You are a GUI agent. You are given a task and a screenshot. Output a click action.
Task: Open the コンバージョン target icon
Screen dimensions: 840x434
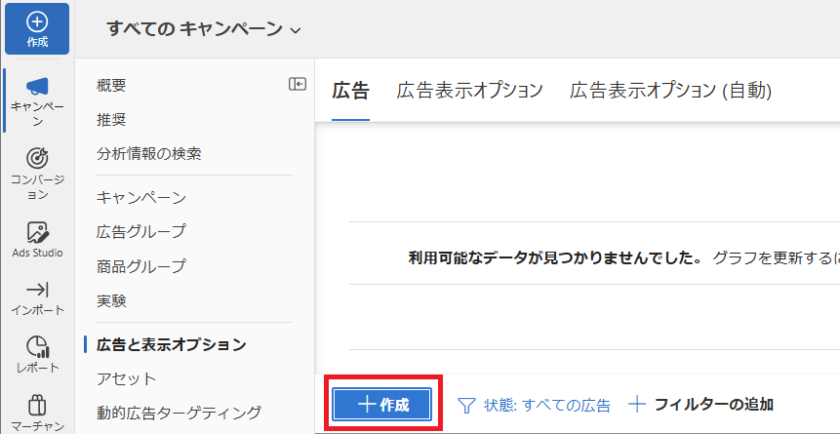coord(37,158)
